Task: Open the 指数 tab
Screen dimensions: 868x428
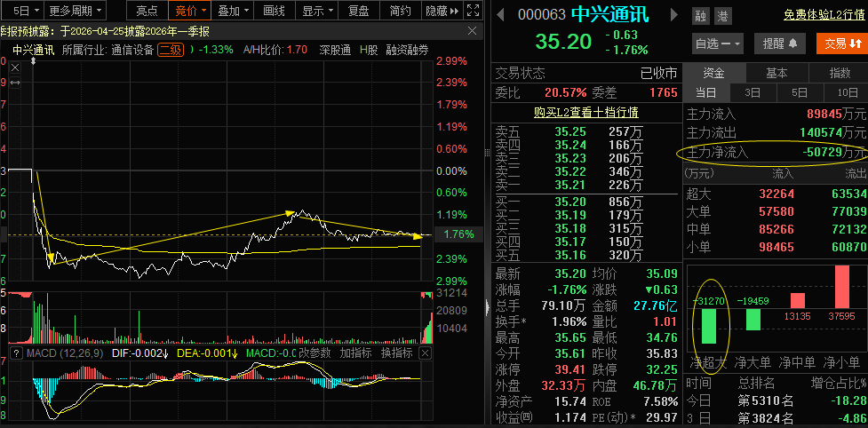Action: tap(840, 73)
